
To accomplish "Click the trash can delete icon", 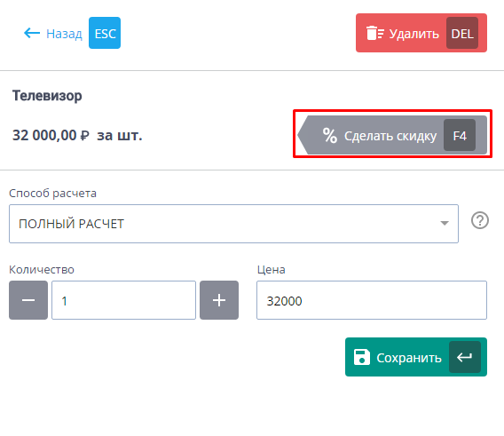I will pyautogui.click(x=375, y=33).
